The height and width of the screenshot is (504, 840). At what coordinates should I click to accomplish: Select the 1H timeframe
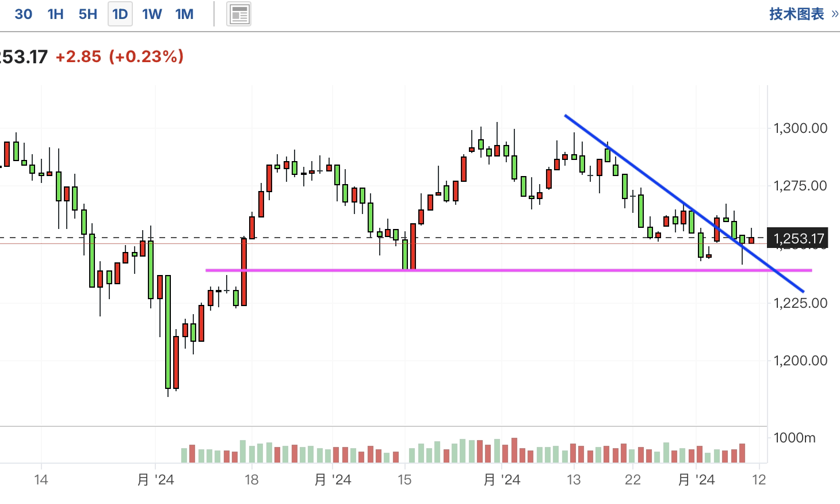[55, 14]
